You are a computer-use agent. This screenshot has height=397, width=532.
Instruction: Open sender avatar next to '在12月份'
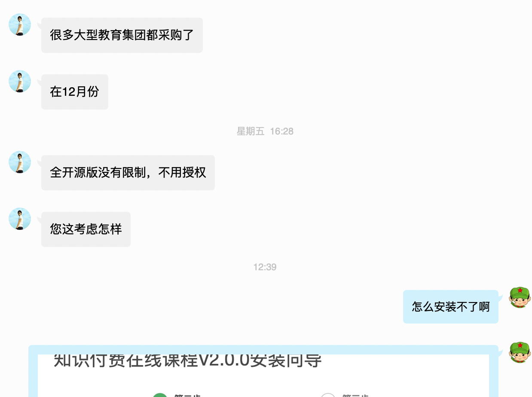click(x=20, y=81)
